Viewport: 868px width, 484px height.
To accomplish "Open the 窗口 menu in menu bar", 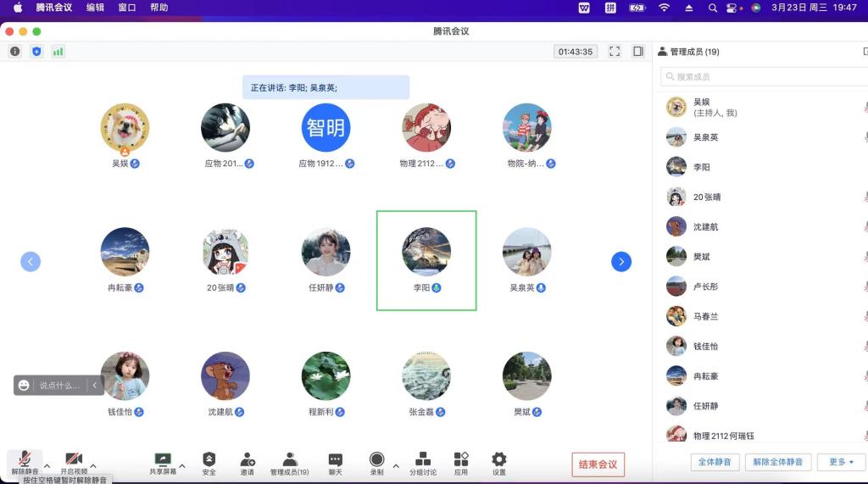I will tap(127, 8).
